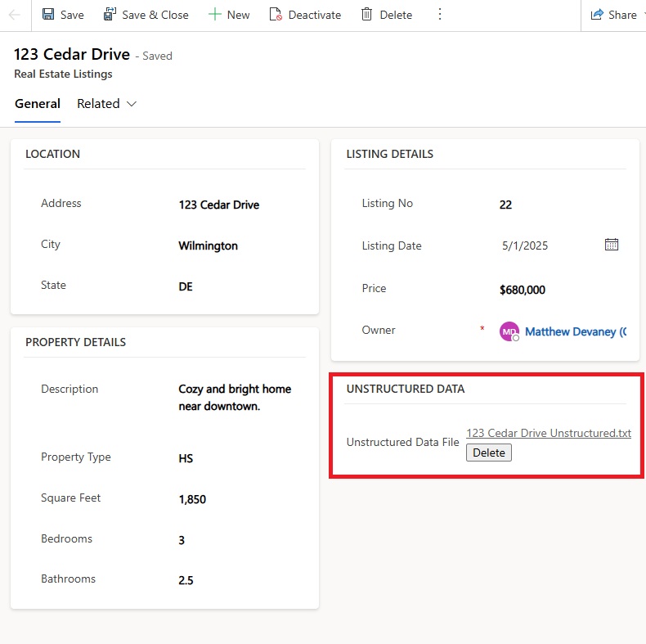
Task: Click the Save floppy disk icon
Action: (x=48, y=15)
